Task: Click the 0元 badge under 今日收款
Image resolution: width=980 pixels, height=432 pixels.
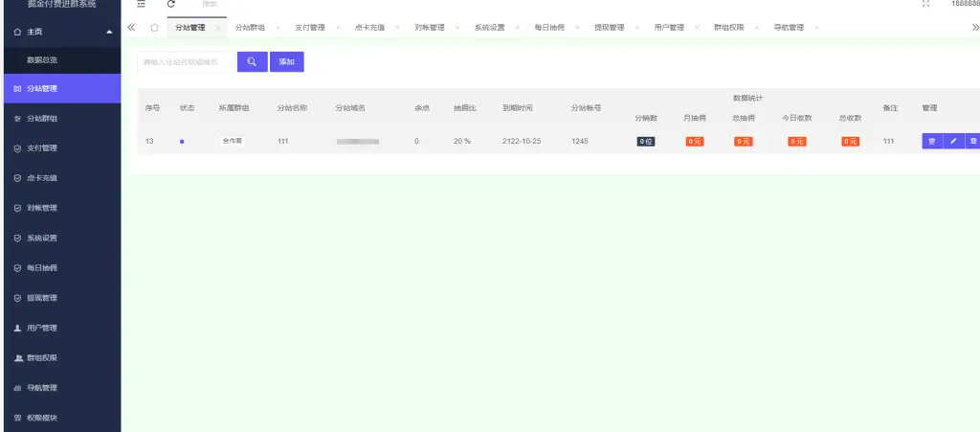Action: [797, 142]
